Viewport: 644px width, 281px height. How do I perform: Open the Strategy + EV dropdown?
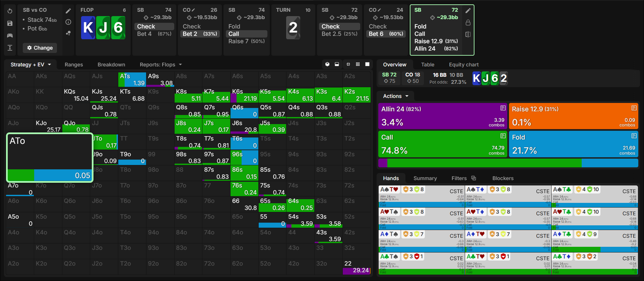tap(30, 65)
